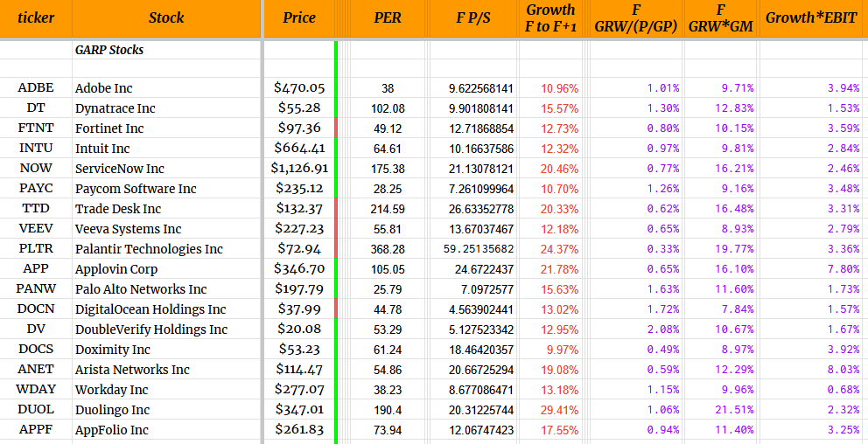The image size is (868, 444).
Task: Click Workday's price cell $277.07
Action: (x=299, y=390)
